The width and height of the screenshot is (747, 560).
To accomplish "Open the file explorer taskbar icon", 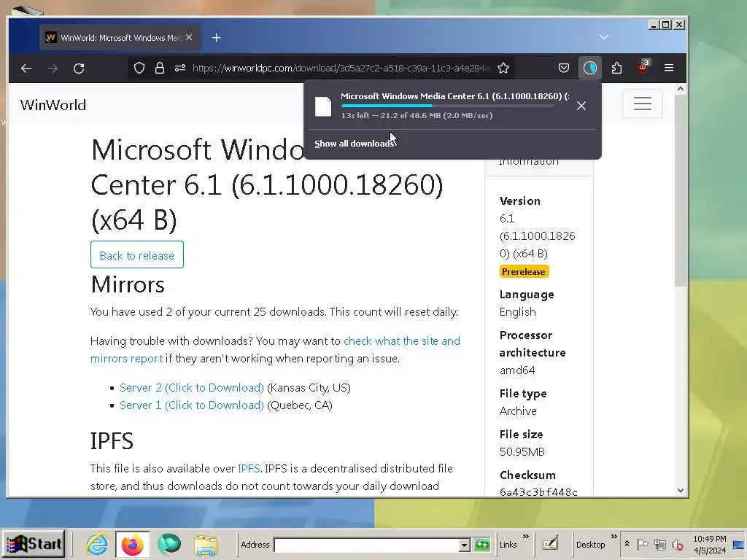I will (x=206, y=545).
